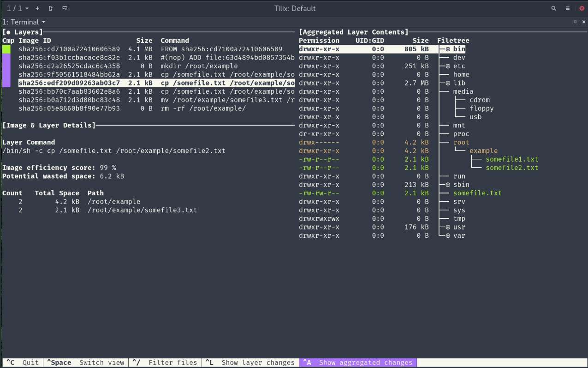
Task: Click the layer command /bin/sh -c cp line
Action: (114, 151)
